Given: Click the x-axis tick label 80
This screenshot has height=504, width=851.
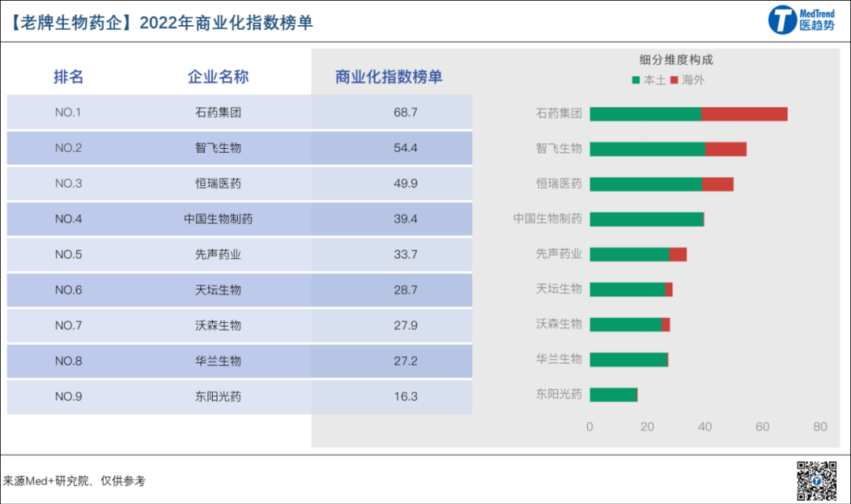Looking at the screenshot, I should tap(820, 427).
